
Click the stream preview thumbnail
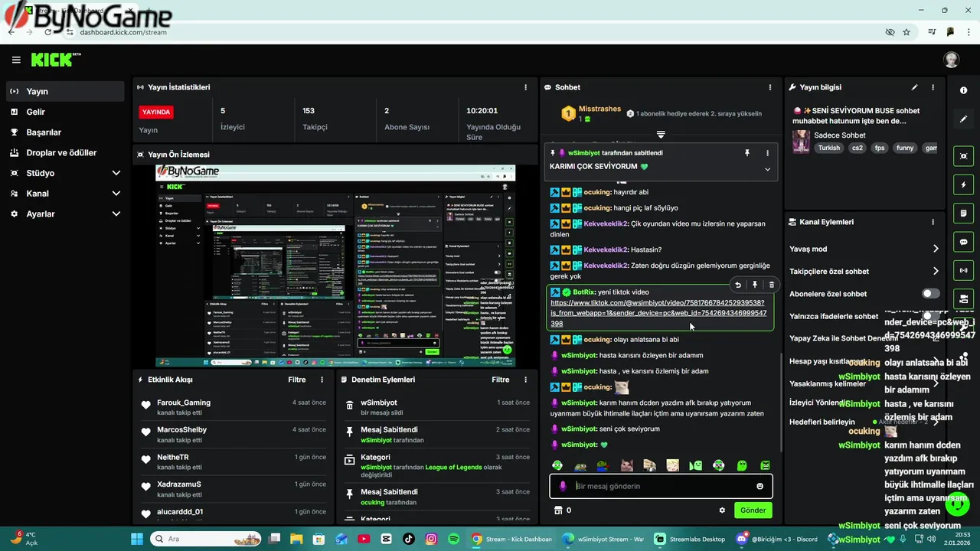click(335, 266)
